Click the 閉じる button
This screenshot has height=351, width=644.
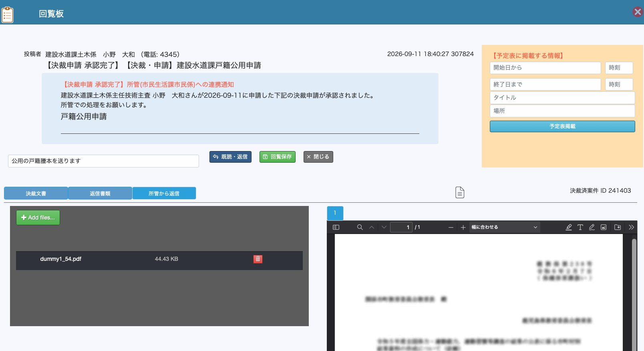click(x=318, y=157)
